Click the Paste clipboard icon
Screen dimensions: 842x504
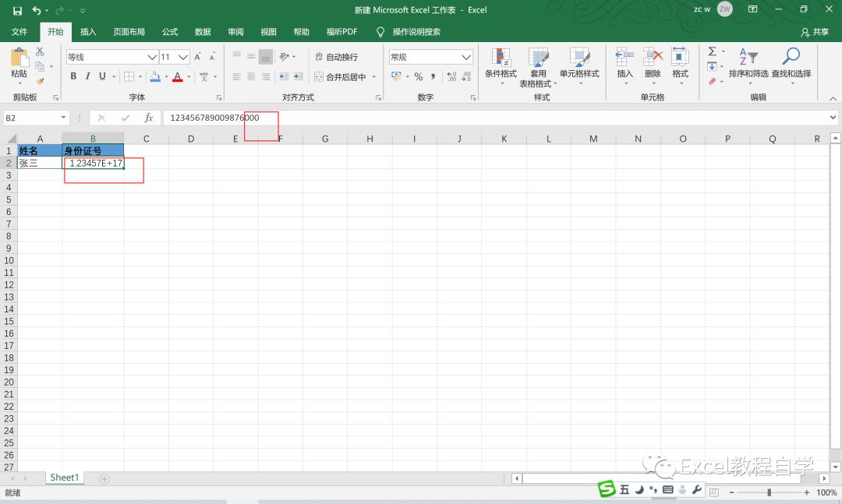click(19, 58)
